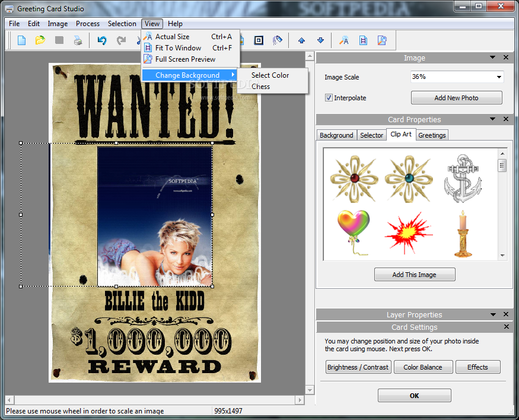
Task: Open the Help menu
Action: (x=175, y=24)
